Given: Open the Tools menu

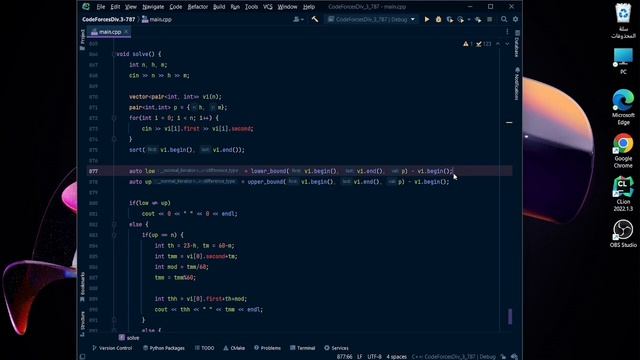Looking at the screenshot, I should (x=251, y=7).
